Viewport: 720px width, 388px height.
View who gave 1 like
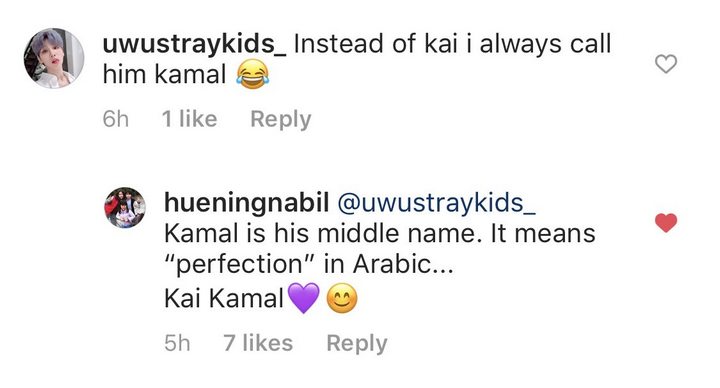click(189, 119)
